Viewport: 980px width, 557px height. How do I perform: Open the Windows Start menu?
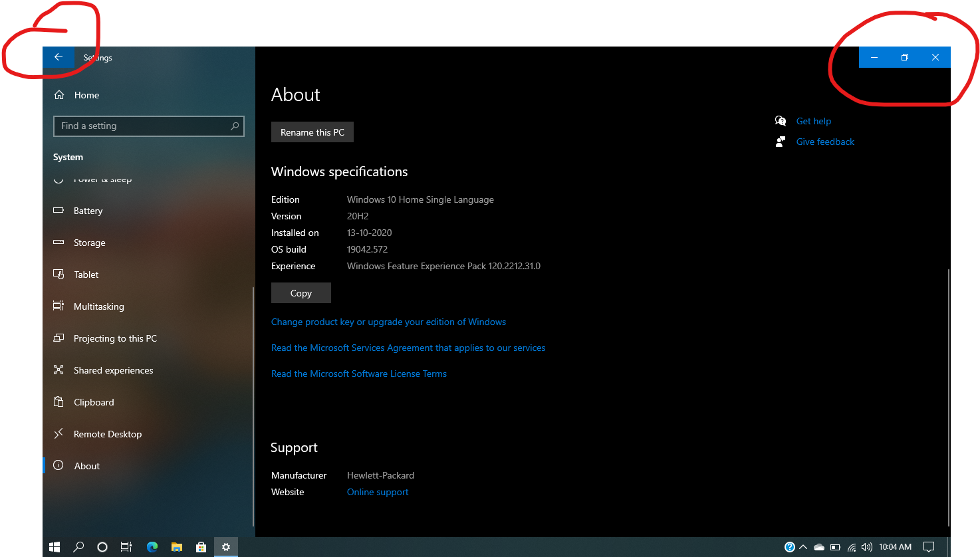(55, 547)
